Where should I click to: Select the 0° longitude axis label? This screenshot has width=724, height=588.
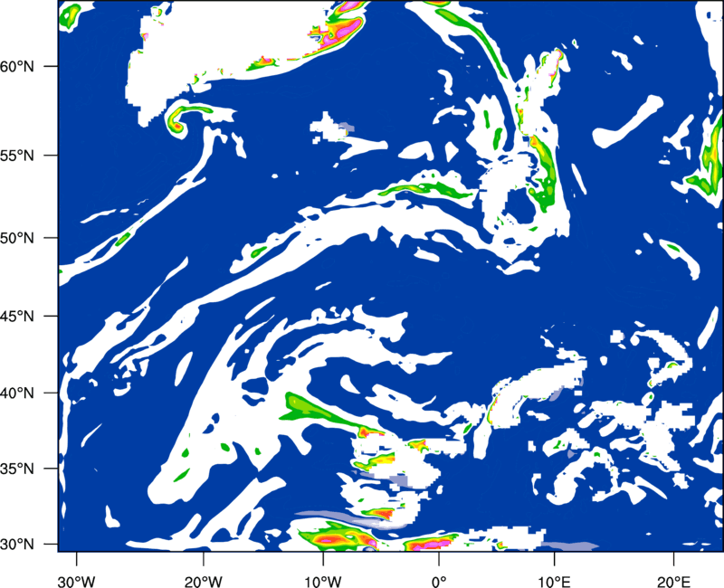pos(438,582)
